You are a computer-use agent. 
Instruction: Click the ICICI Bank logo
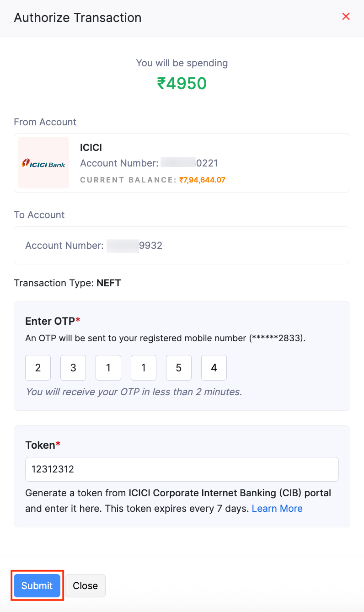pos(43,162)
